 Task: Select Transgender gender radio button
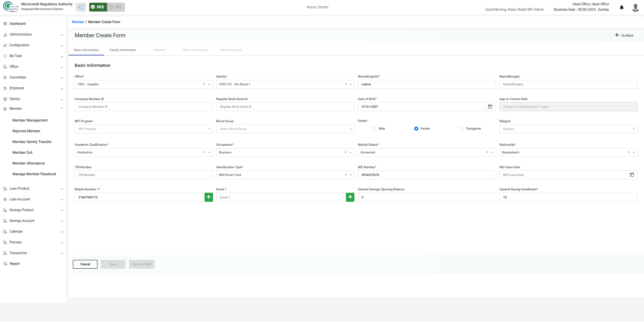pyautogui.click(x=461, y=129)
